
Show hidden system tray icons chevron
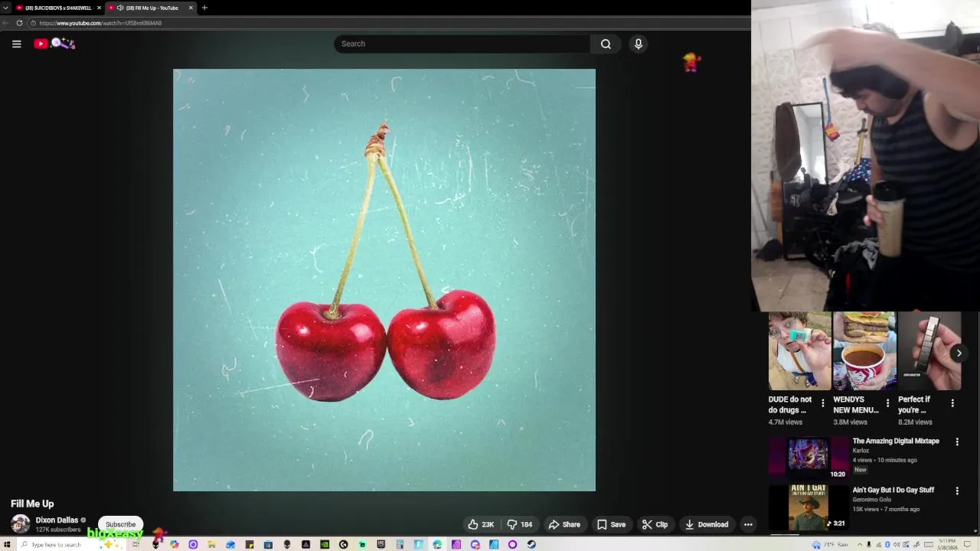click(x=860, y=544)
